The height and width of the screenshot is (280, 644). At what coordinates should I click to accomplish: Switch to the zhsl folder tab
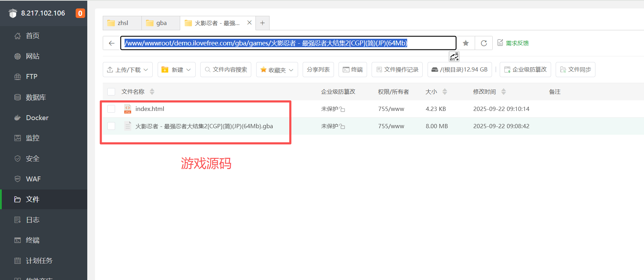122,23
